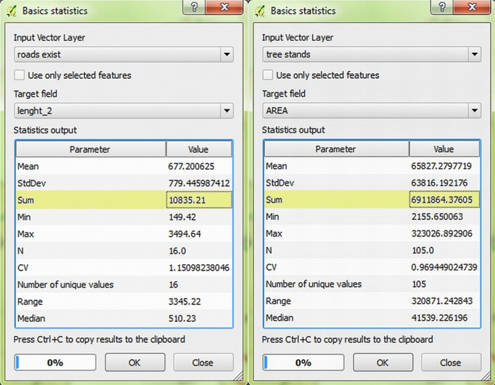The height and width of the screenshot is (385, 495).
Task: Open the roads exist layer dropdown
Action: click(227, 54)
